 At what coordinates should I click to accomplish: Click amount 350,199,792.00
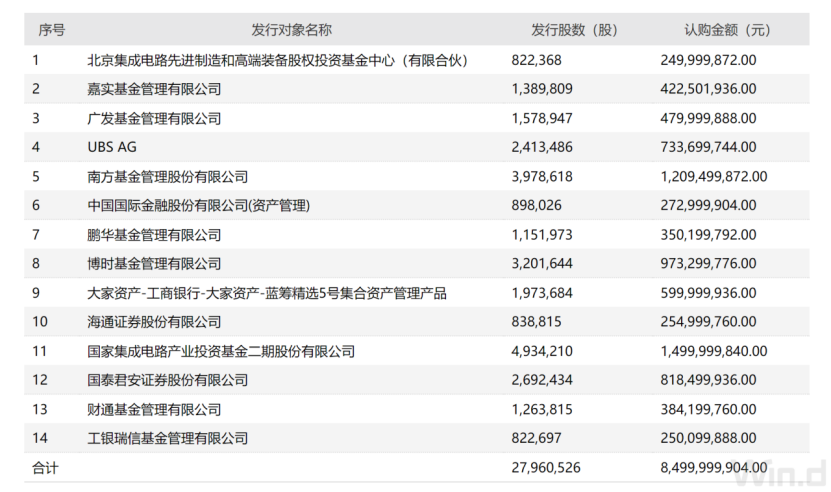click(x=709, y=234)
